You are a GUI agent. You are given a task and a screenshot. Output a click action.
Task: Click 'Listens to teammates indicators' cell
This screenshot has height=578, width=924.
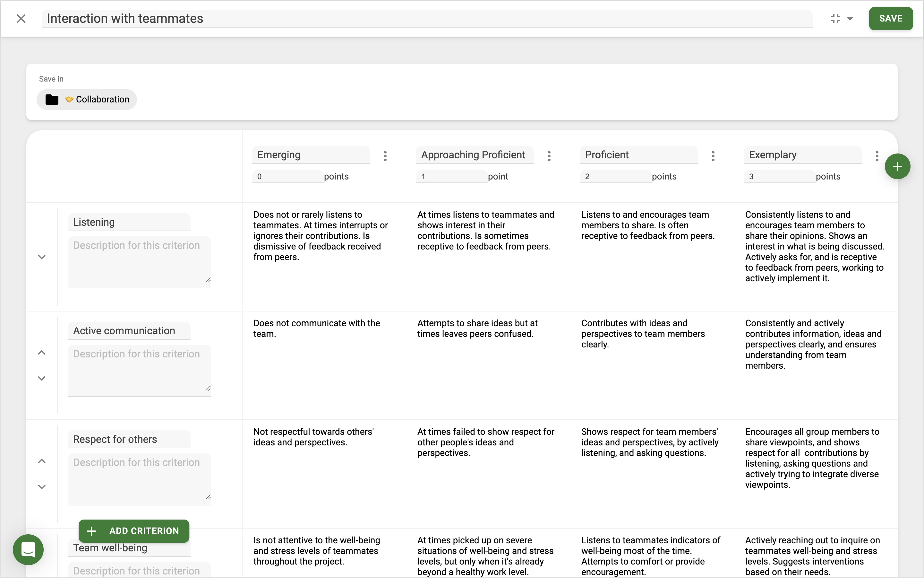tap(651, 556)
